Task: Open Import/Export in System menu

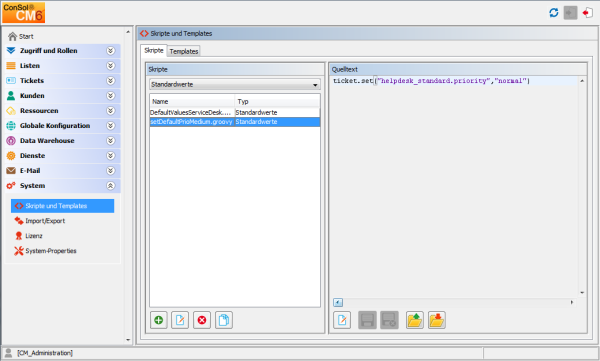Action: (x=45, y=221)
